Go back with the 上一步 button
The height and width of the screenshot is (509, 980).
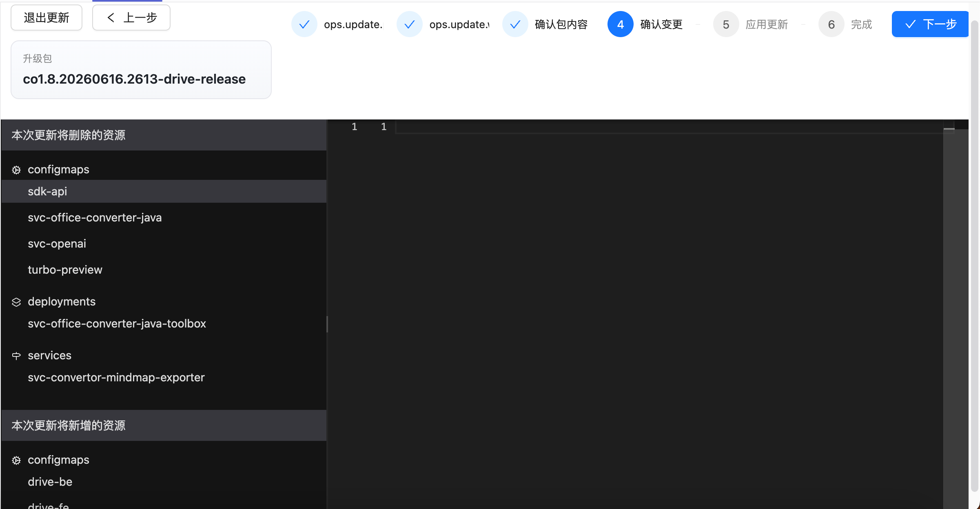131,18
